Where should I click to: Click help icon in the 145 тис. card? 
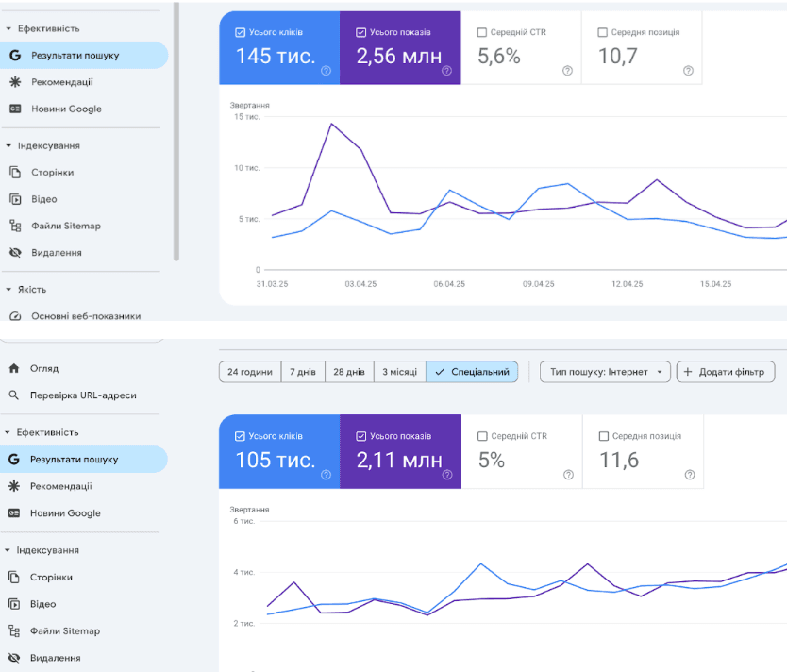(x=326, y=71)
